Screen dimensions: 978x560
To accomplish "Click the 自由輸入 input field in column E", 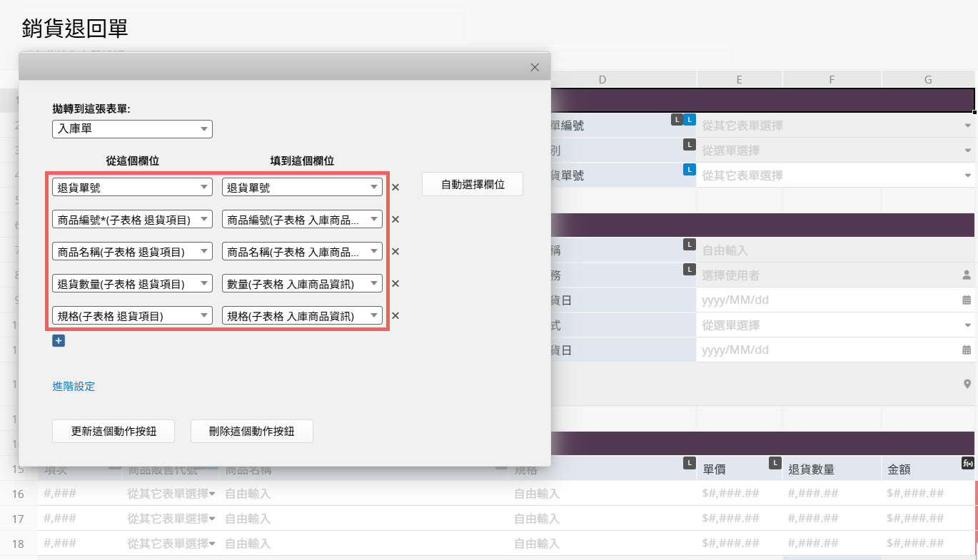I will pos(828,250).
